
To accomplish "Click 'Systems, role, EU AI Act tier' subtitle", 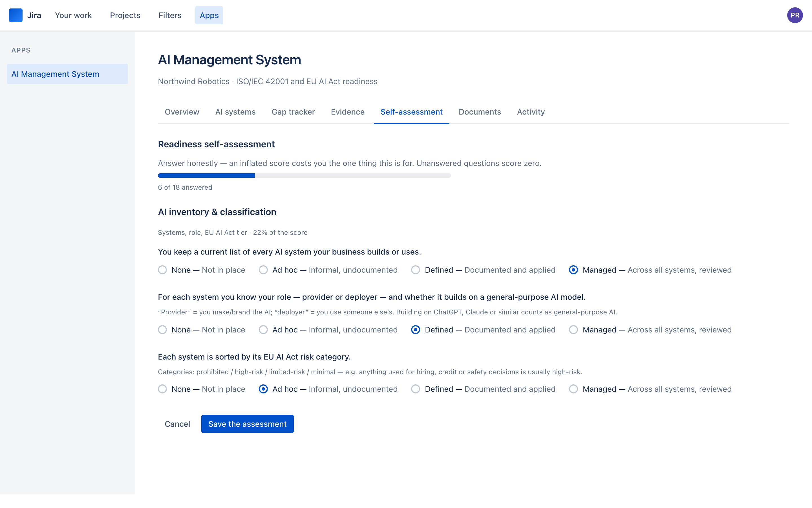I will click(202, 233).
